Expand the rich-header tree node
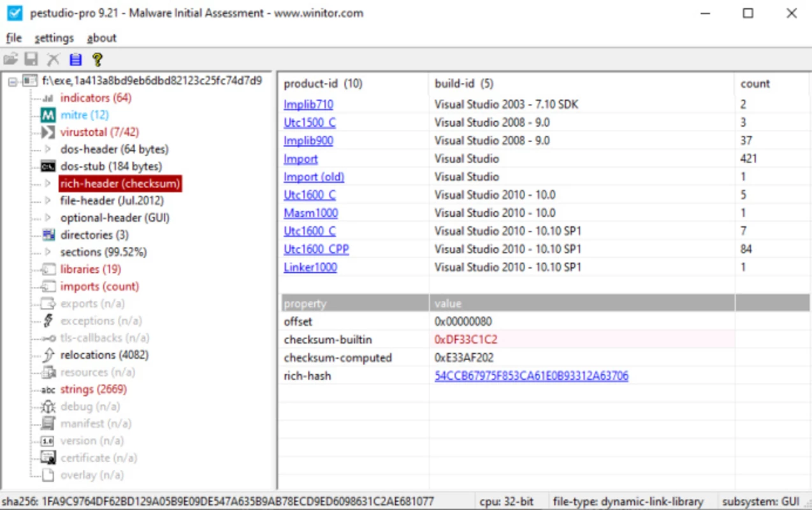Viewport: 812px width, 510px height. tap(48, 184)
